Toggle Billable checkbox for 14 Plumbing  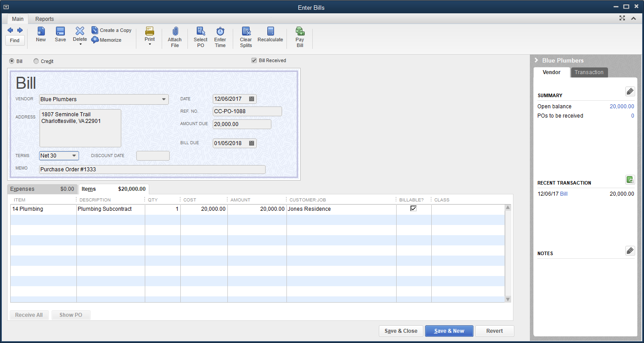tap(413, 209)
